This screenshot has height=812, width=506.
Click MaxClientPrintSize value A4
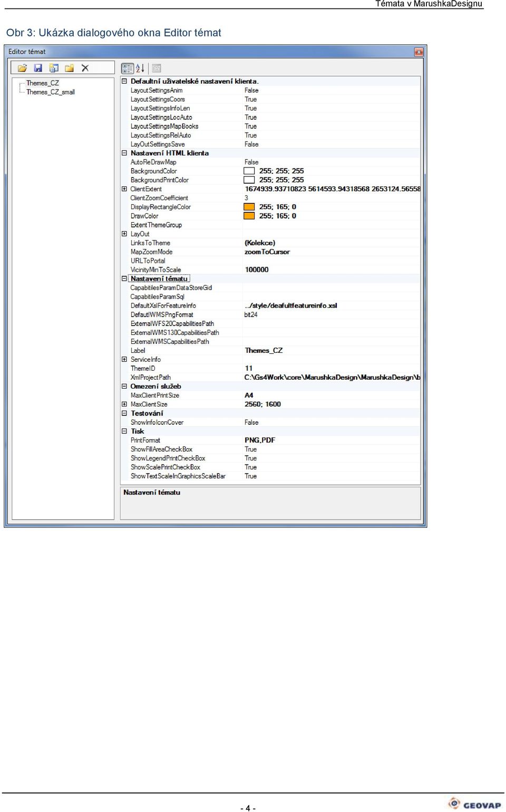[x=249, y=395]
